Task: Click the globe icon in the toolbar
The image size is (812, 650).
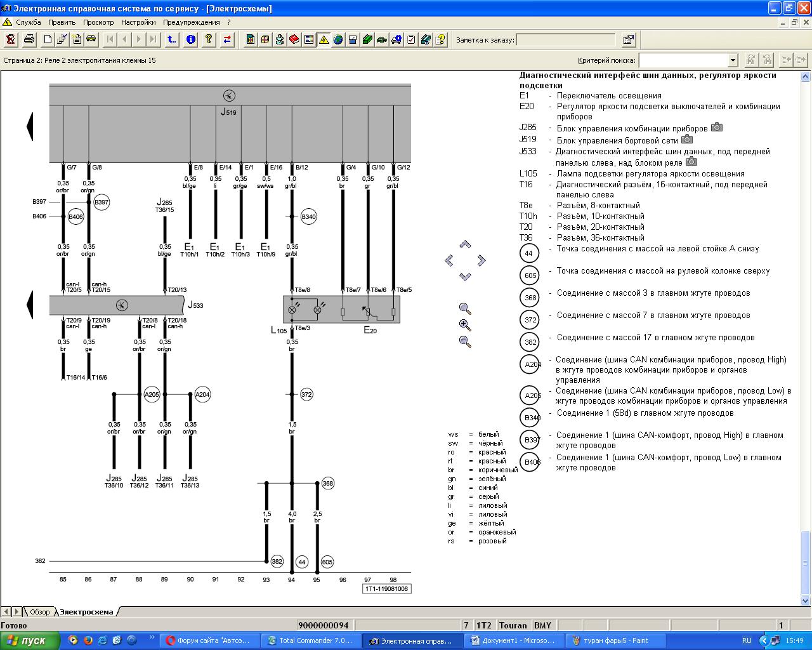Action: (338, 39)
